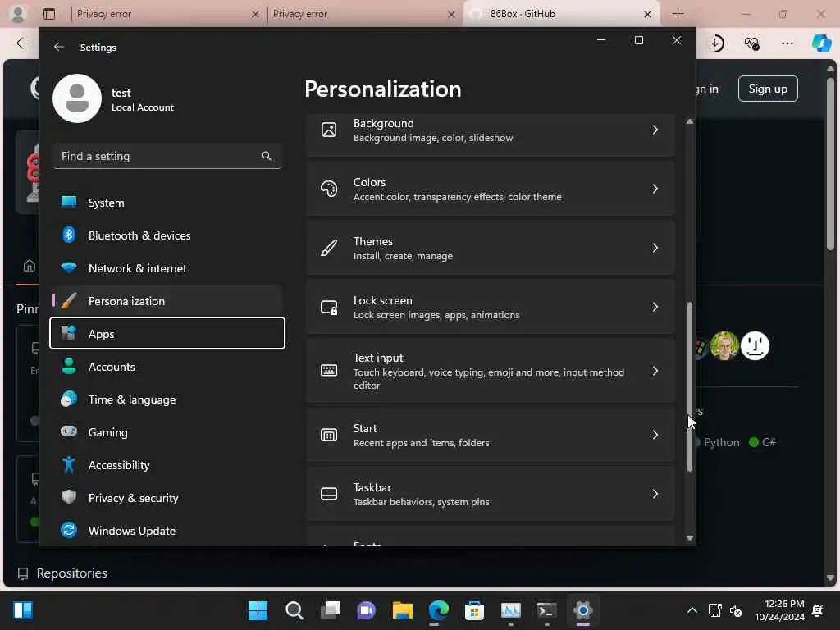Image resolution: width=840 pixels, height=630 pixels.
Task: Click 'Install, create, manage' text
Action: tap(403, 256)
